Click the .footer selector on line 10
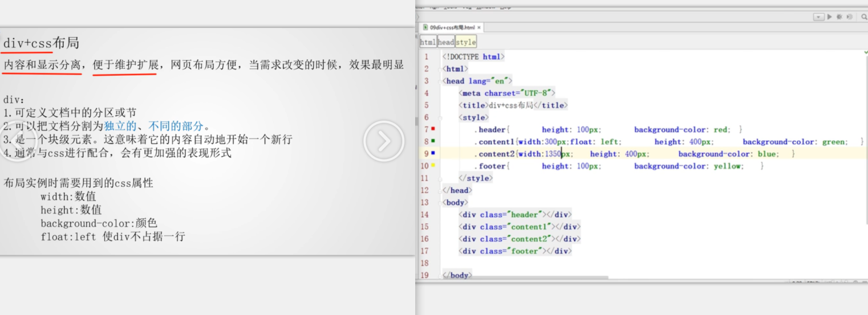868x315 pixels. point(492,166)
